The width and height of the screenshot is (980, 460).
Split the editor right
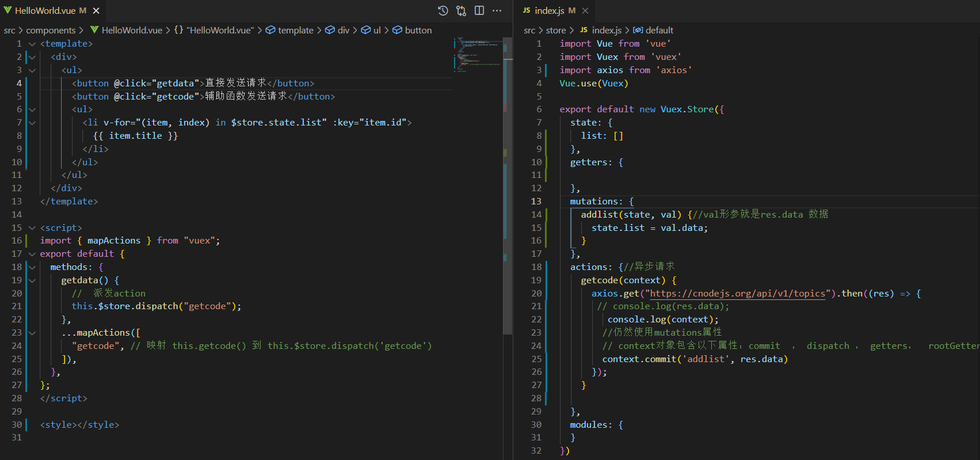pyautogui.click(x=479, y=10)
